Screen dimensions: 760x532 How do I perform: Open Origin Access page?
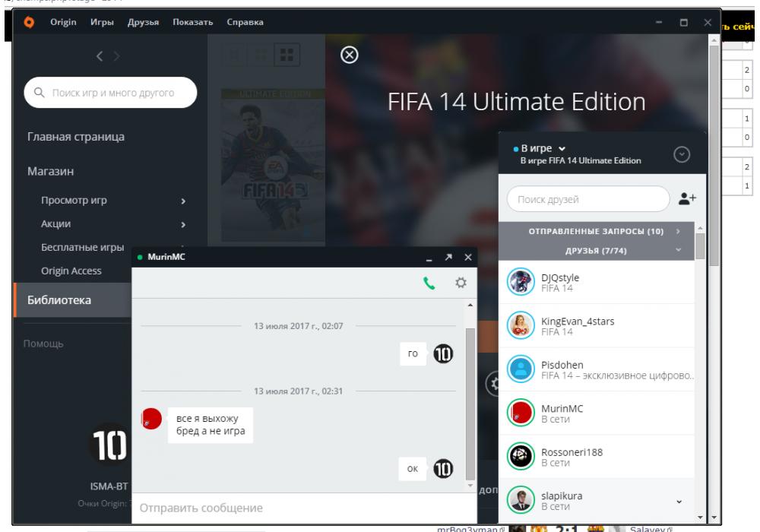pyautogui.click(x=71, y=271)
